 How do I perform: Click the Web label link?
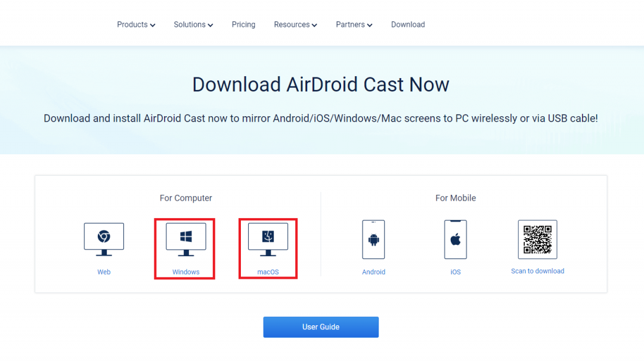104,272
